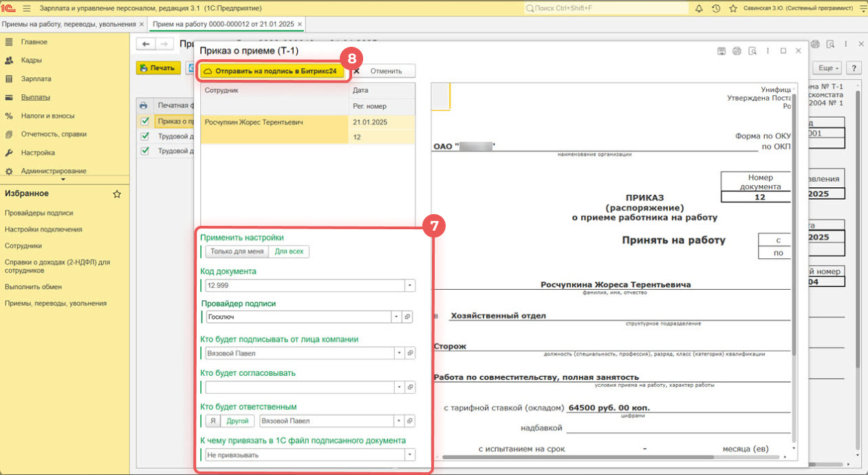Screen dimensions: 868x475
Task: Open favorites star in top bar
Action: [733, 8]
